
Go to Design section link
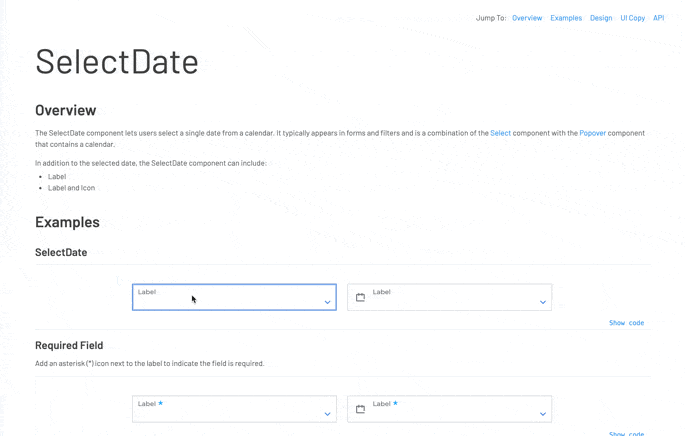click(x=601, y=18)
